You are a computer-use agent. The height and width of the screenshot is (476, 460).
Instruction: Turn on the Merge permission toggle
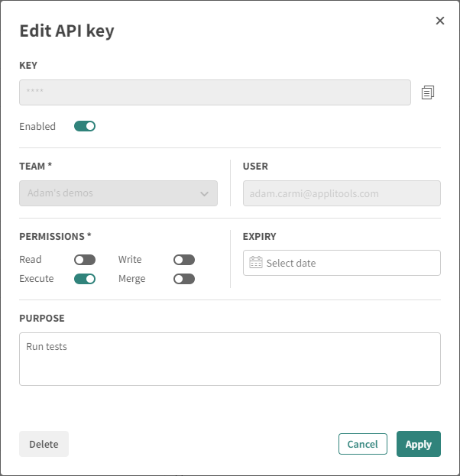click(184, 279)
